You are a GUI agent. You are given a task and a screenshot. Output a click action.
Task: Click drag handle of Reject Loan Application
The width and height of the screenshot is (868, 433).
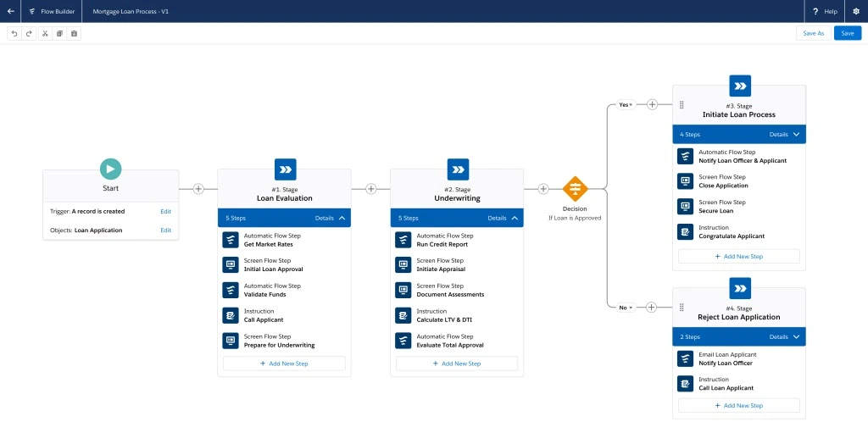(x=682, y=308)
